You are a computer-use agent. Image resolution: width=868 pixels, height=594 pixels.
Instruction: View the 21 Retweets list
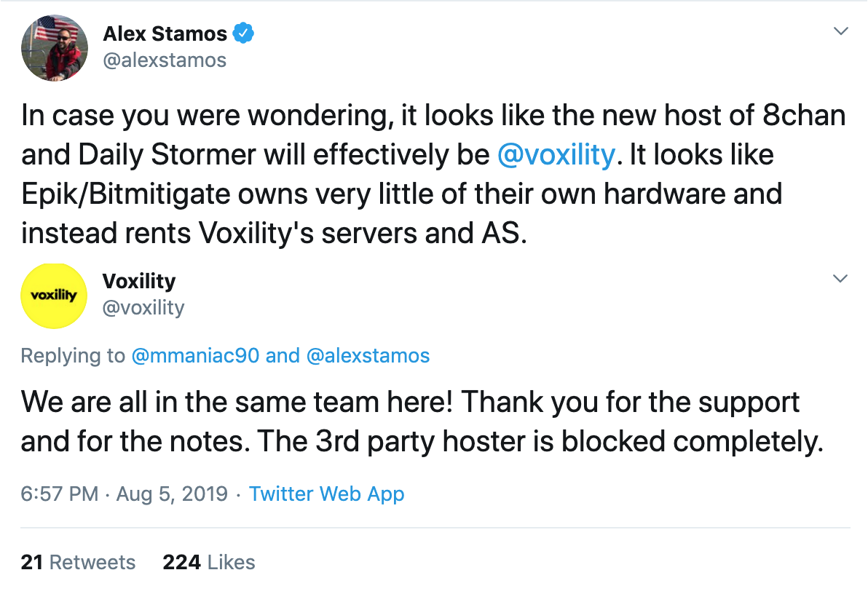(78, 562)
